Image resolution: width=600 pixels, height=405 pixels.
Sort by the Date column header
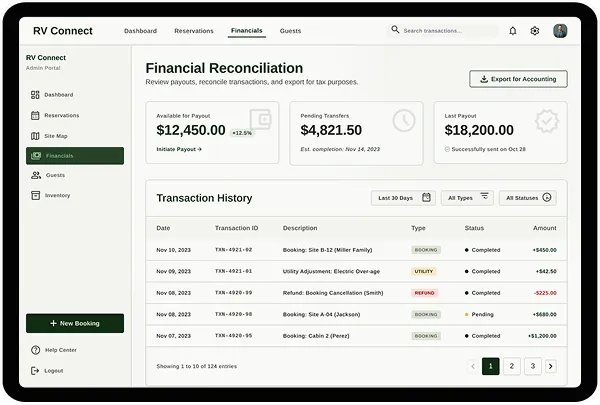(163, 228)
